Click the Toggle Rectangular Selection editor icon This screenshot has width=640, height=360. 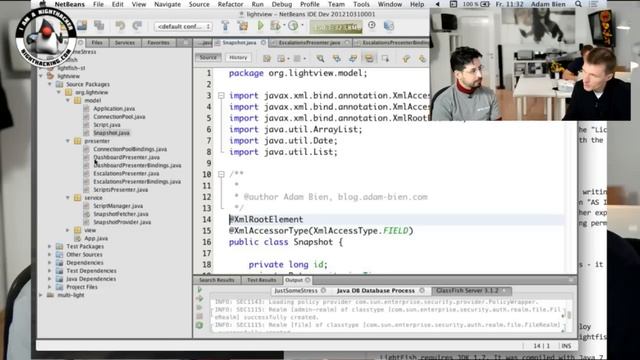[x=385, y=58]
